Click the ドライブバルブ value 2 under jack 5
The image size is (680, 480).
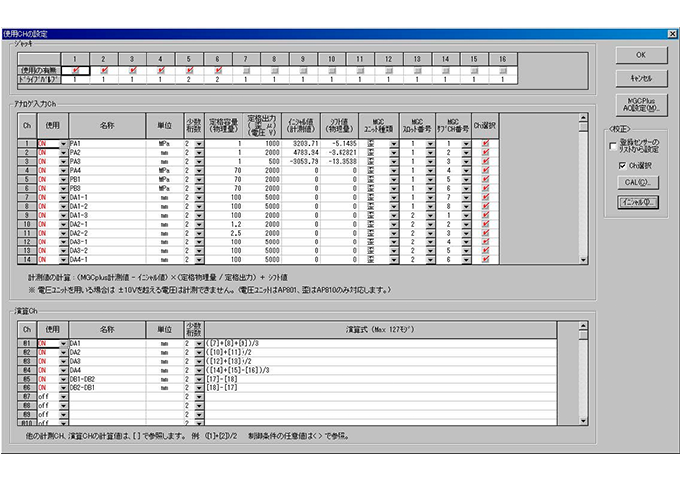[189, 80]
